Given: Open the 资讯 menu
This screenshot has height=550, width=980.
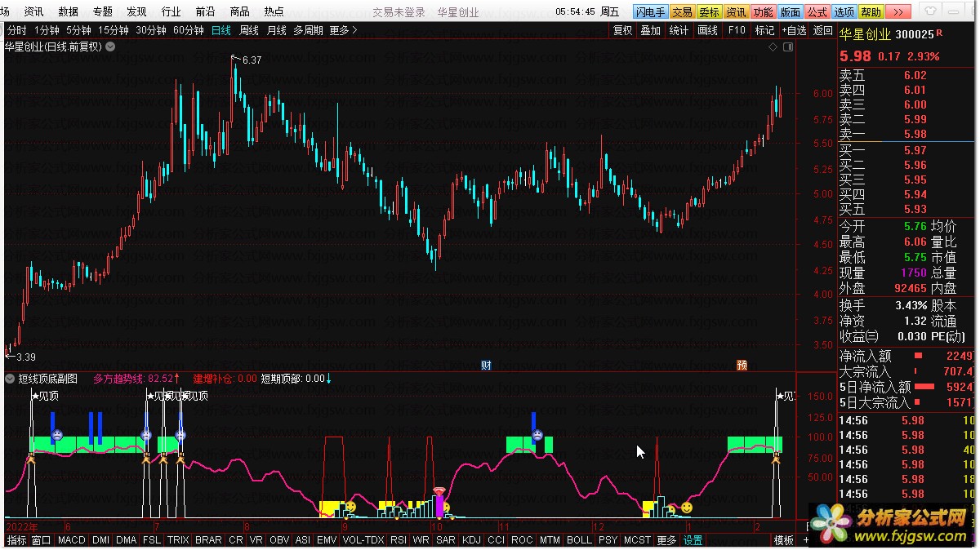Looking at the screenshot, I should click(34, 11).
